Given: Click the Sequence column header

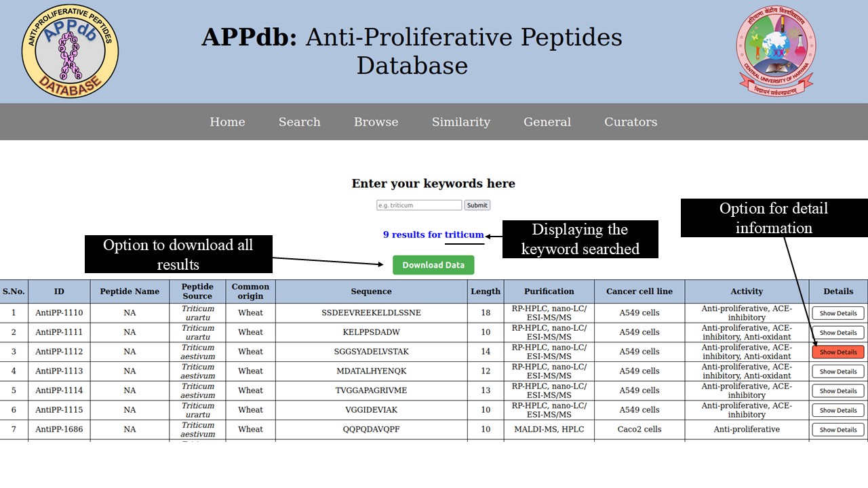Looking at the screenshot, I should tap(371, 291).
